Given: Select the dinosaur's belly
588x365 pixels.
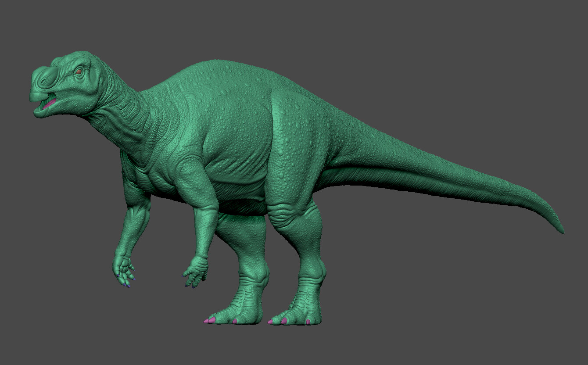Looking at the screenshot, I should [237, 175].
